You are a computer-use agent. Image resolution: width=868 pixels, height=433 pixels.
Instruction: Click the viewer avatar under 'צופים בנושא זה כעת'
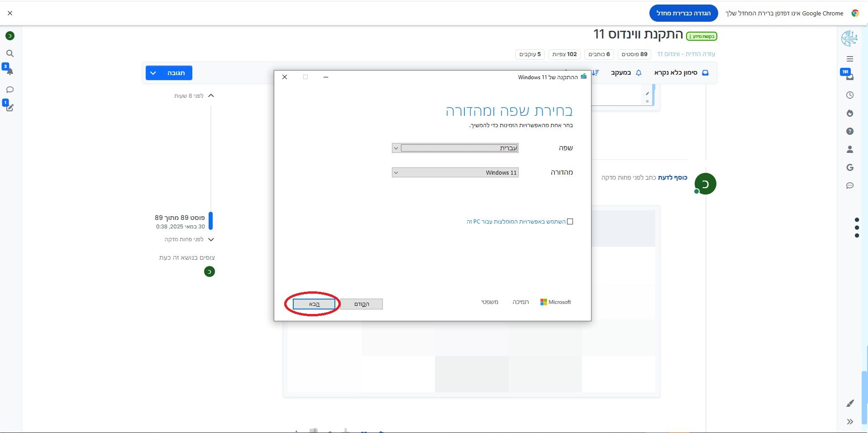click(209, 271)
